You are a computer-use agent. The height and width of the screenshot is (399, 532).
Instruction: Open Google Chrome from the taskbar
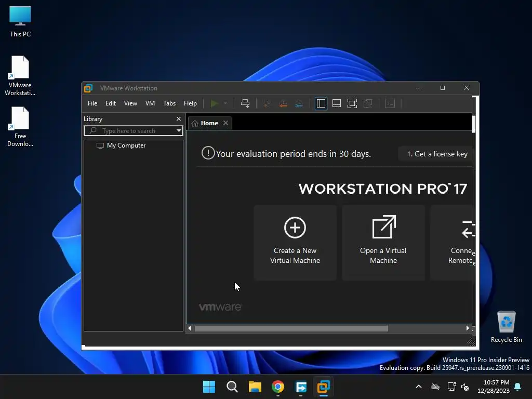tap(278, 387)
